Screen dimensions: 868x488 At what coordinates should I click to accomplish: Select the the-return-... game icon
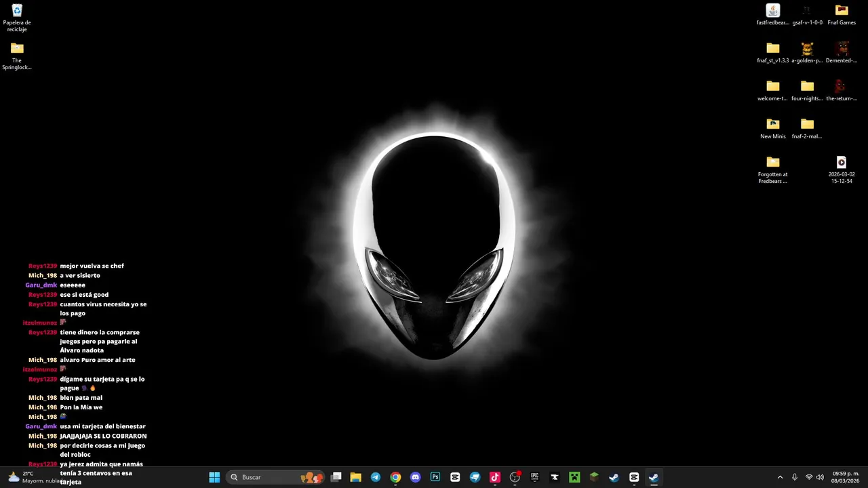(842, 91)
